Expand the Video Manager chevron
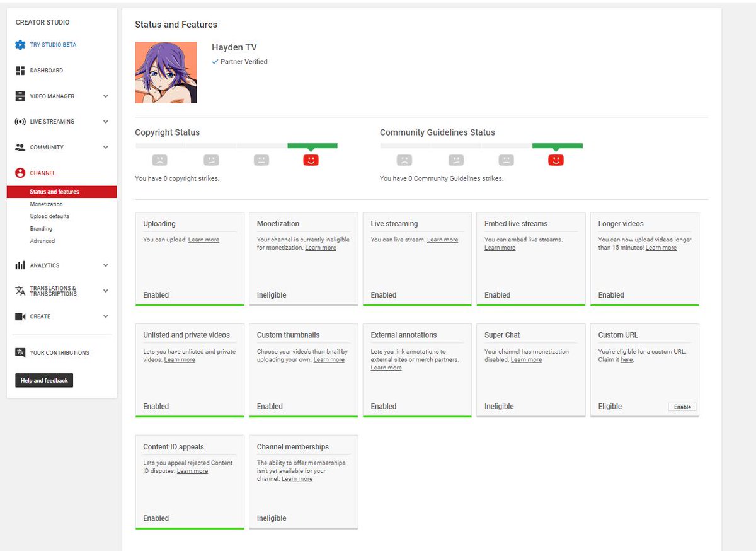756x551 pixels. point(106,96)
